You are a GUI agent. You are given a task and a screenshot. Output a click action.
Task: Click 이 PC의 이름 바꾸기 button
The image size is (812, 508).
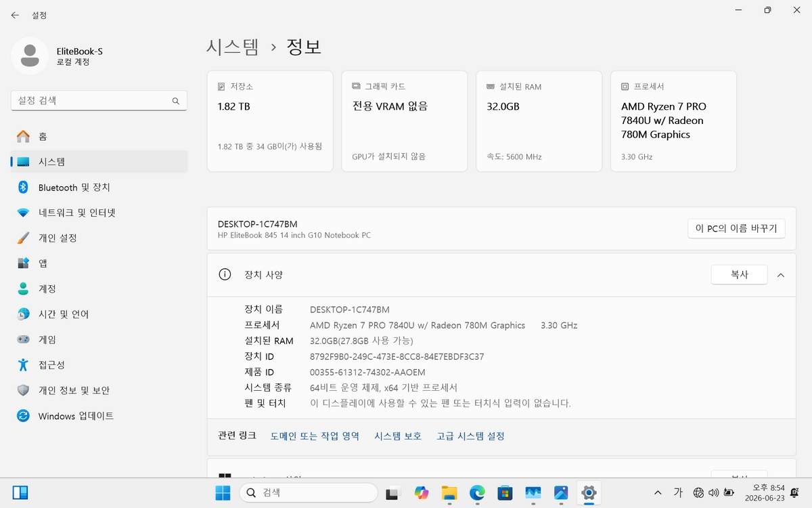737,228
